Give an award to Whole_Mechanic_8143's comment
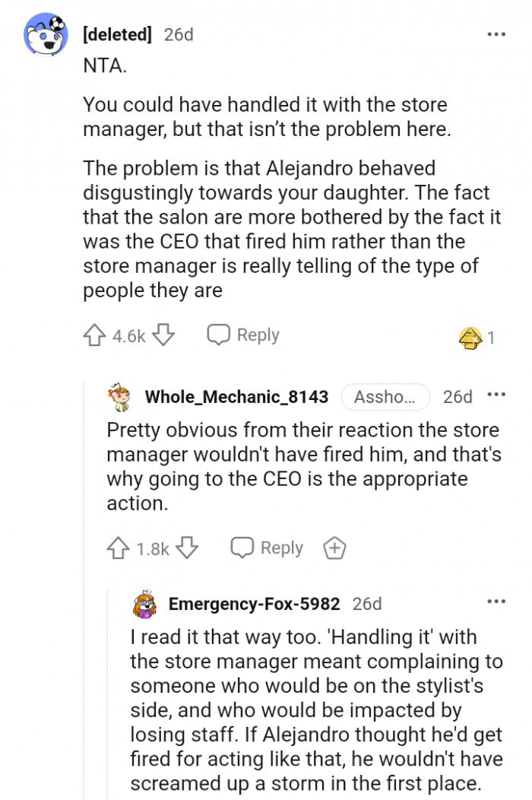 334,548
